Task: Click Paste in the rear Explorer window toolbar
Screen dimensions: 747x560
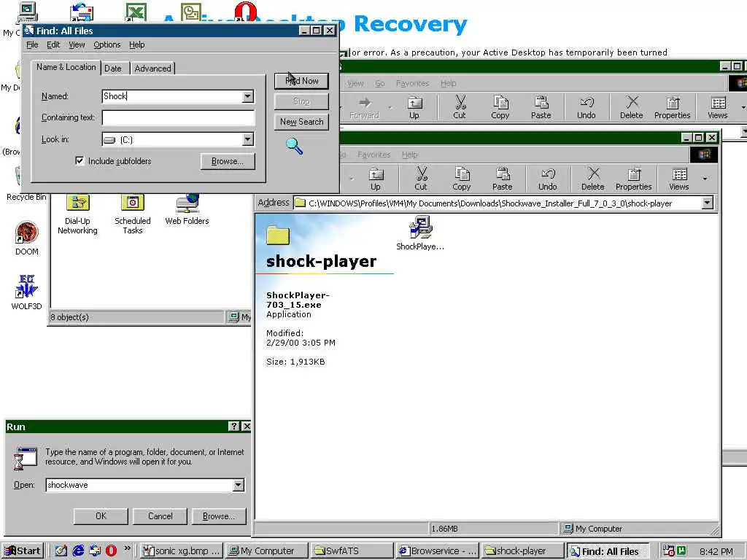Action: (x=541, y=108)
